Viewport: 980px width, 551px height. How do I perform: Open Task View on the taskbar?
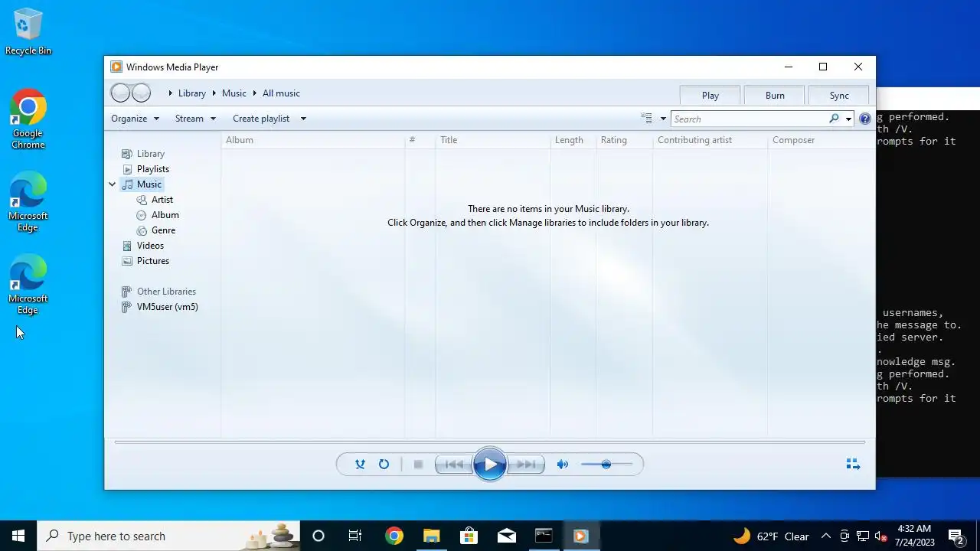(355, 536)
